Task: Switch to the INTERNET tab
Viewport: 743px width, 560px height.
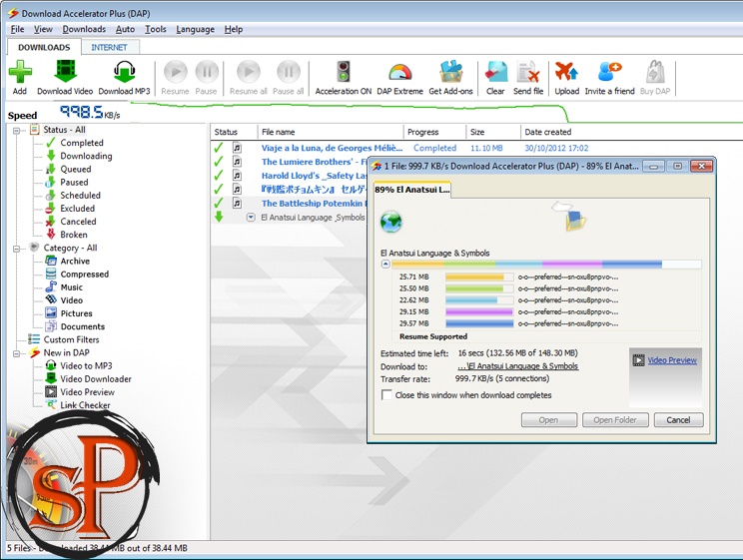Action: (x=109, y=47)
